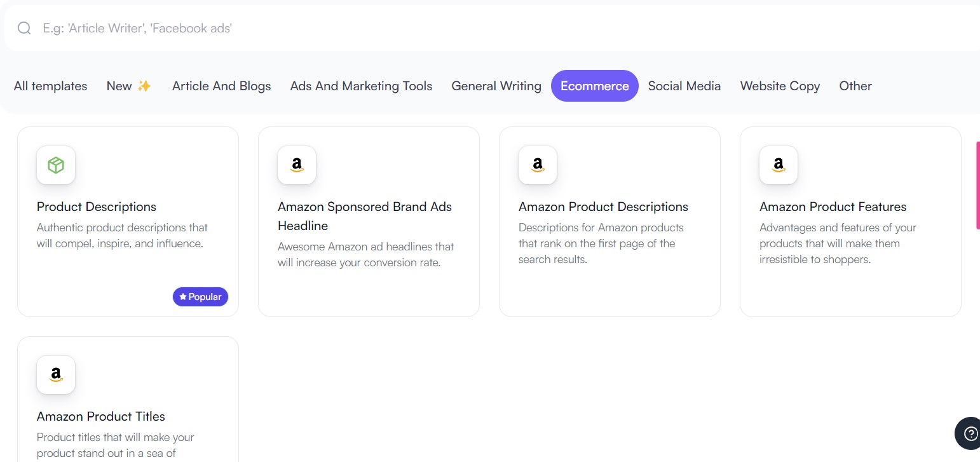Switch to Social Media tab
Image resolution: width=980 pixels, height=462 pixels.
click(x=684, y=86)
